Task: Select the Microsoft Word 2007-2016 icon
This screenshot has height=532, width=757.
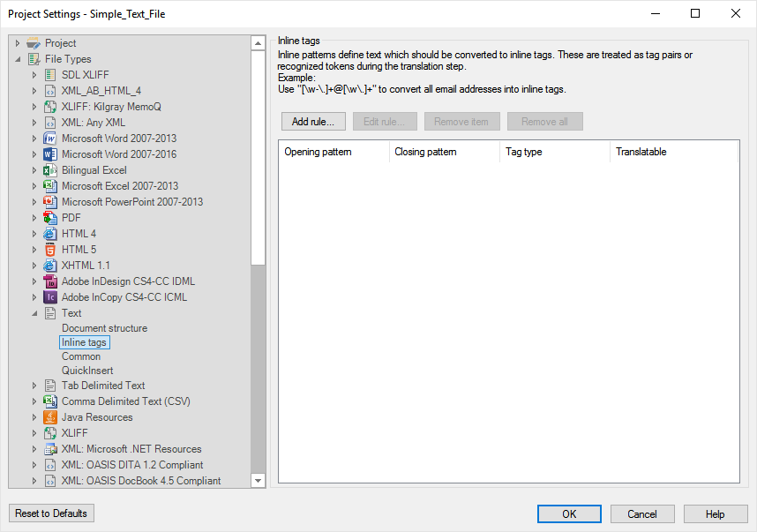Action: pyautogui.click(x=50, y=154)
